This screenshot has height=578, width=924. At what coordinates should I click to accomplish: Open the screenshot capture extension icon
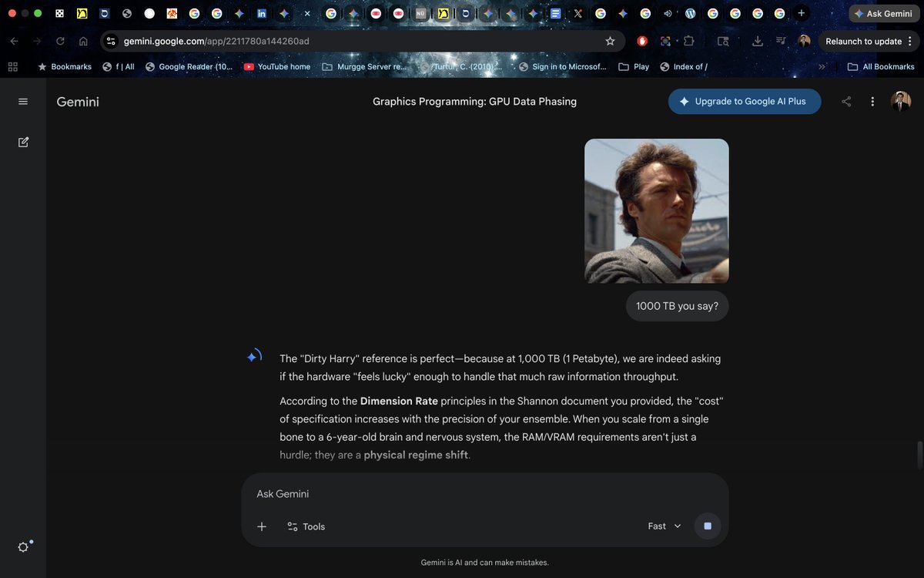[665, 41]
